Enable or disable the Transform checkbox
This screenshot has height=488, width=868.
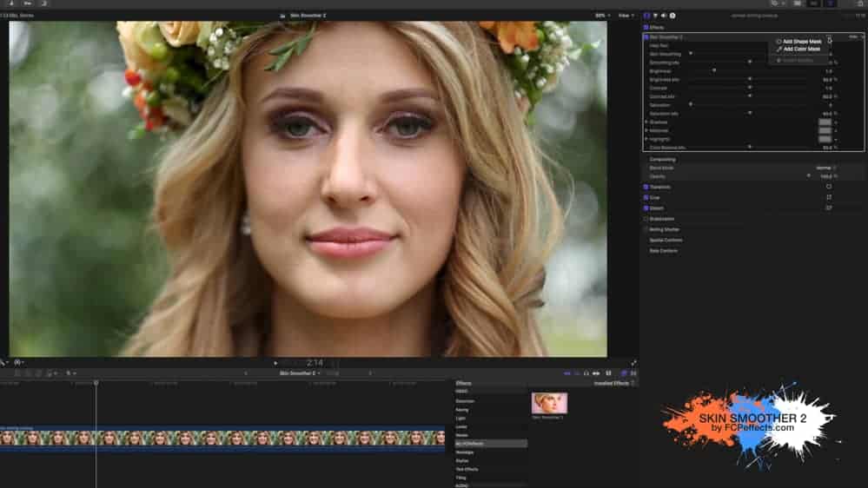pyautogui.click(x=646, y=187)
